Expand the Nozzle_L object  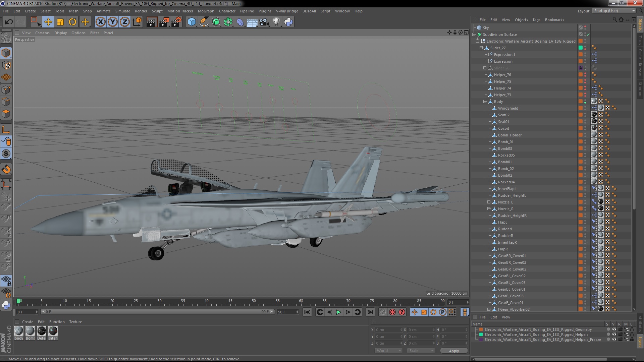pos(489,202)
